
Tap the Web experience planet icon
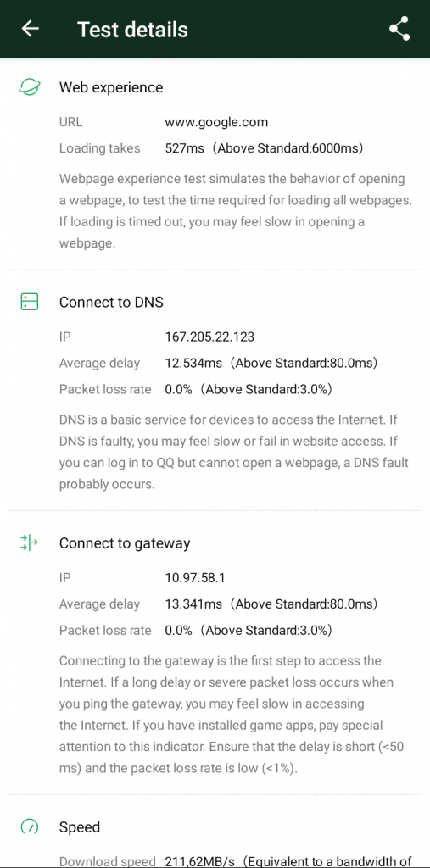tap(30, 87)
